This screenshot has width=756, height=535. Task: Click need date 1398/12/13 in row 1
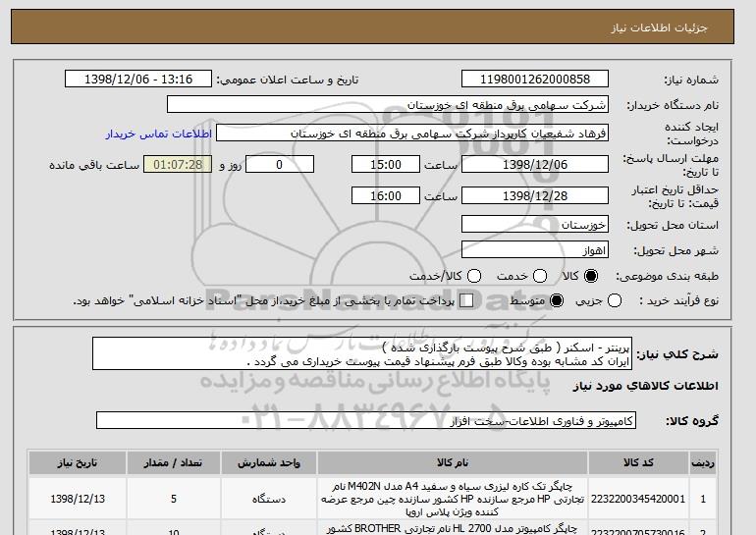pos(78,499)
